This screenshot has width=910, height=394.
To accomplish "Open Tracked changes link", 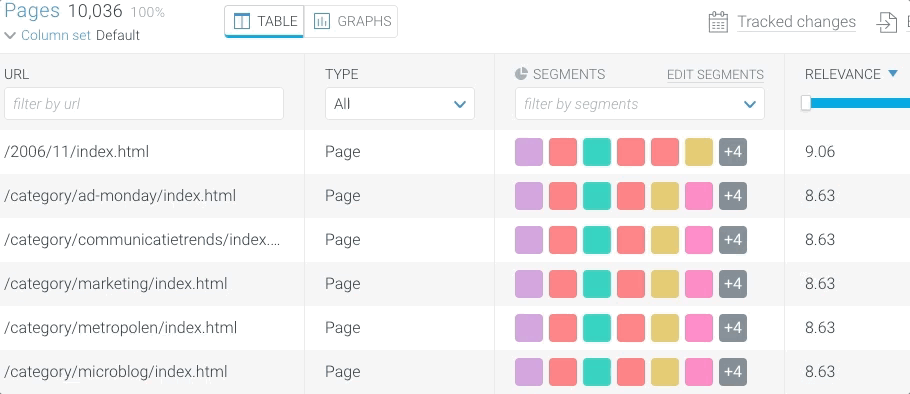I will [x=796, y=22].
